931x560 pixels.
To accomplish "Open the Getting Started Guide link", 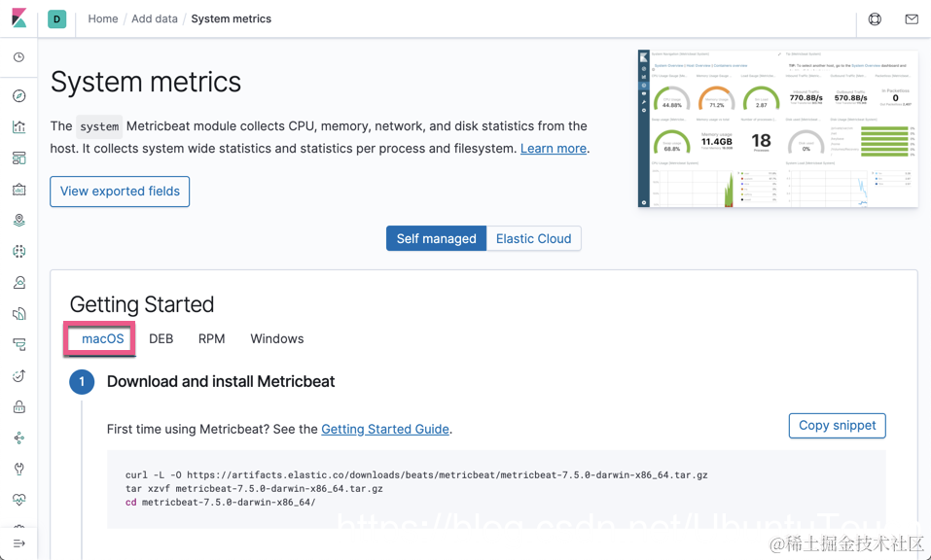I will (x=384, y=429).
